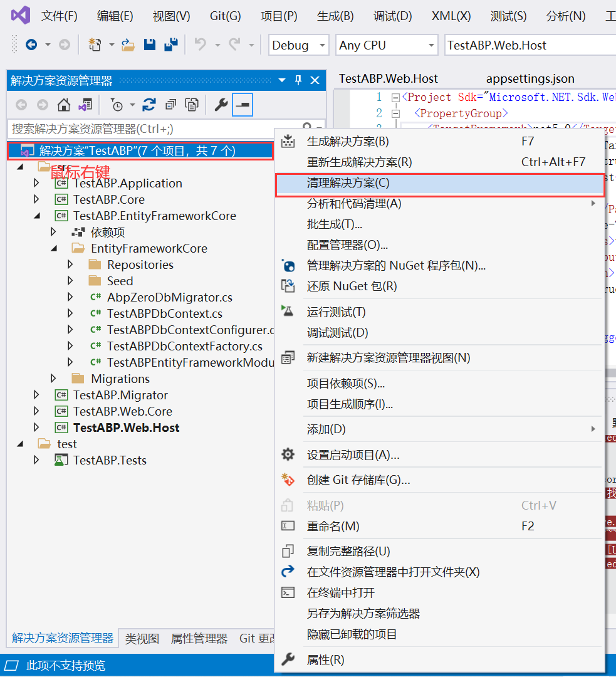
Task: Click the back arrow in Solution Explorer toolbar
Action: 21,105
